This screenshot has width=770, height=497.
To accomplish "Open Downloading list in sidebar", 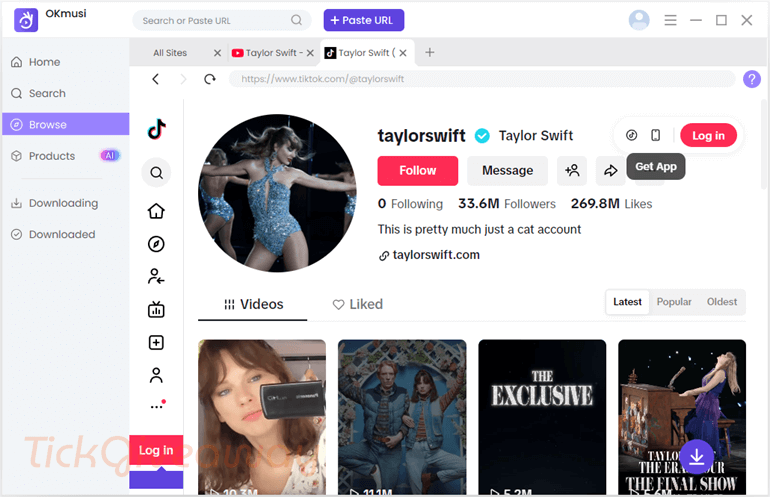I will click(66, 203).
